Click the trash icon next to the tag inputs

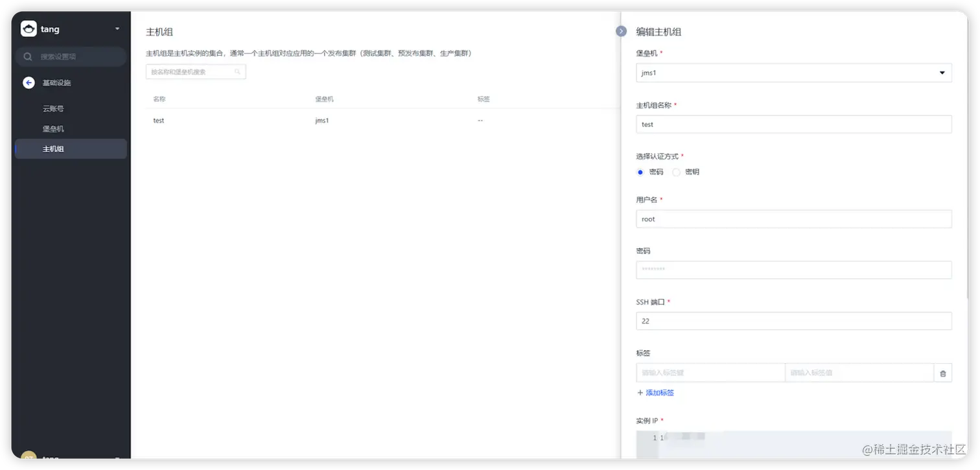click(943, 373)
